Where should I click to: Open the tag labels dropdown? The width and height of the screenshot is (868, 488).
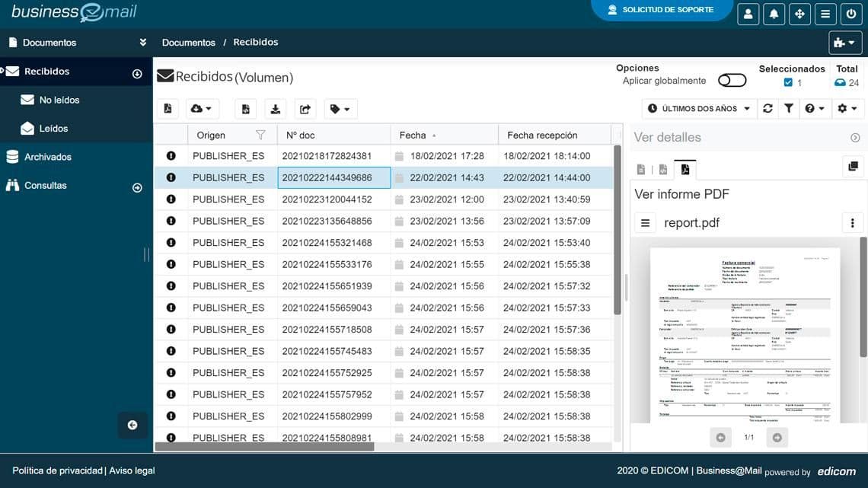click(x=340, y=109)
